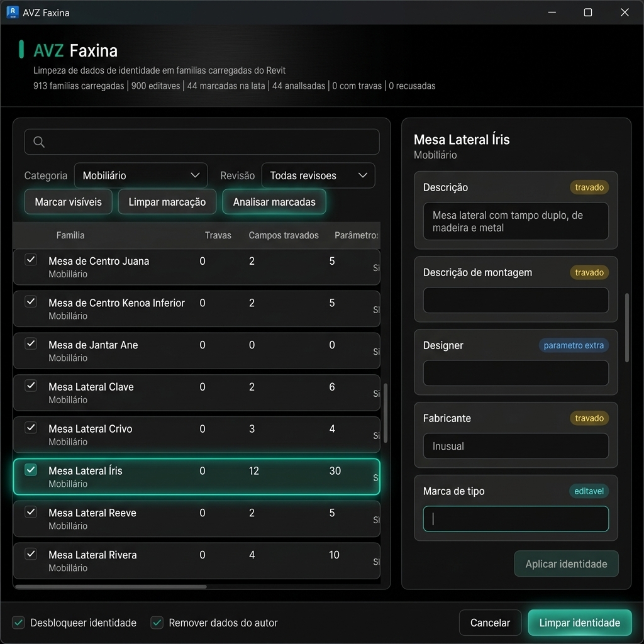Viewport: 644px width, 644px height.
Task: Click the Marca de tipo input field
Action: pos(516,519)
